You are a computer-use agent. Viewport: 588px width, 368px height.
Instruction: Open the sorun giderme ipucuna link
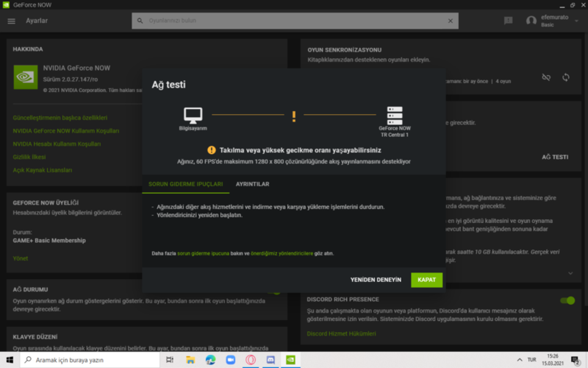204,253
